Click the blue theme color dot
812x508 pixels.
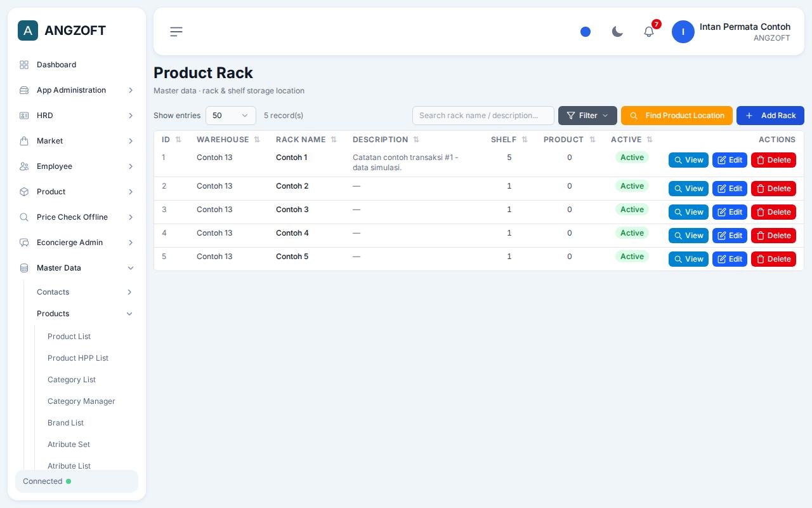point(586,32)
